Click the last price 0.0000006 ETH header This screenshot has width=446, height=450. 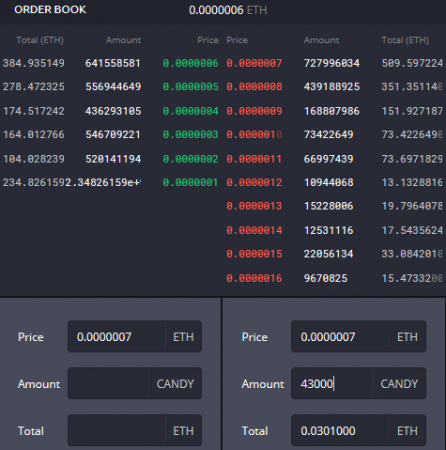(228, 10)
